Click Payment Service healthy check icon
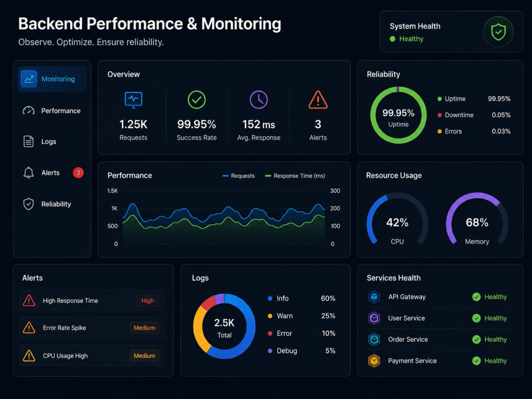This screenshot has width=532, height=399. [x=476, y=361]
